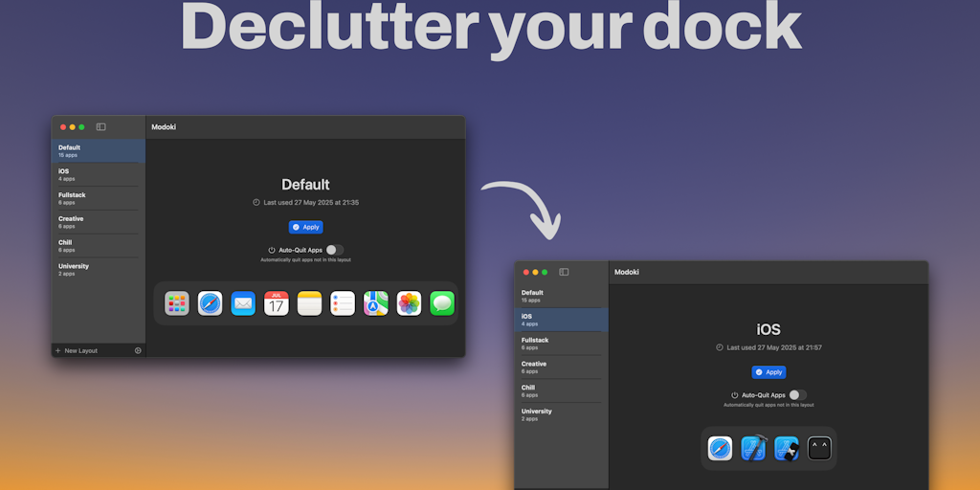
Task: Click Safari icon in iOS layout dock
Action: [x=720, y=448]
